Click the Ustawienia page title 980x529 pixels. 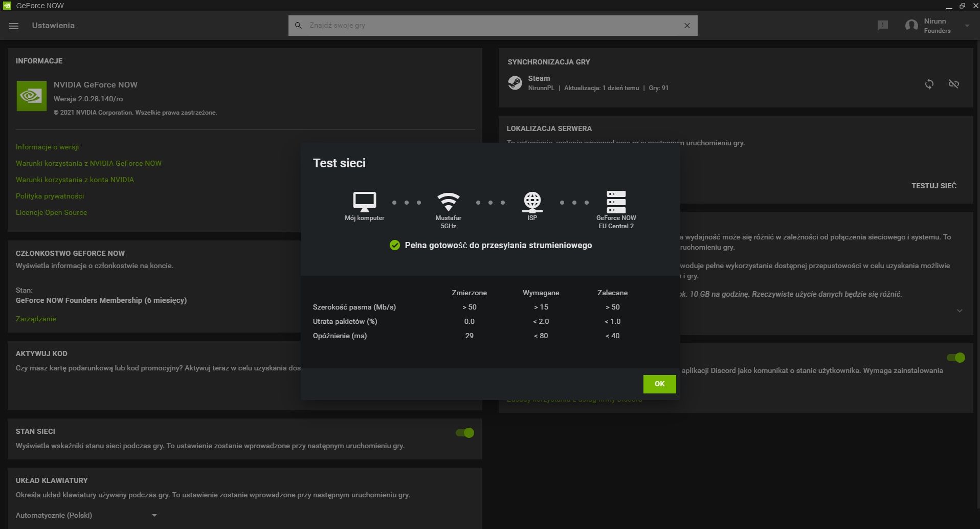53,26
